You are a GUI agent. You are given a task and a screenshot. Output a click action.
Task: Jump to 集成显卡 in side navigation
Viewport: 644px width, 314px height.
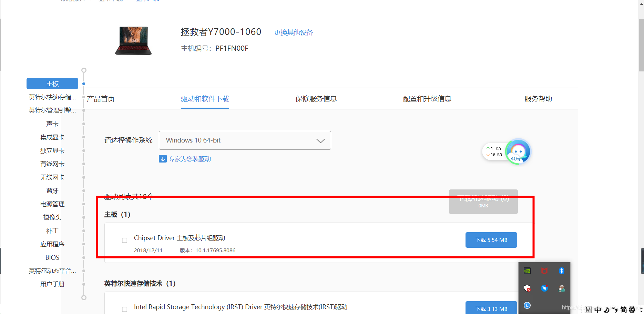(x=52, y=137)
